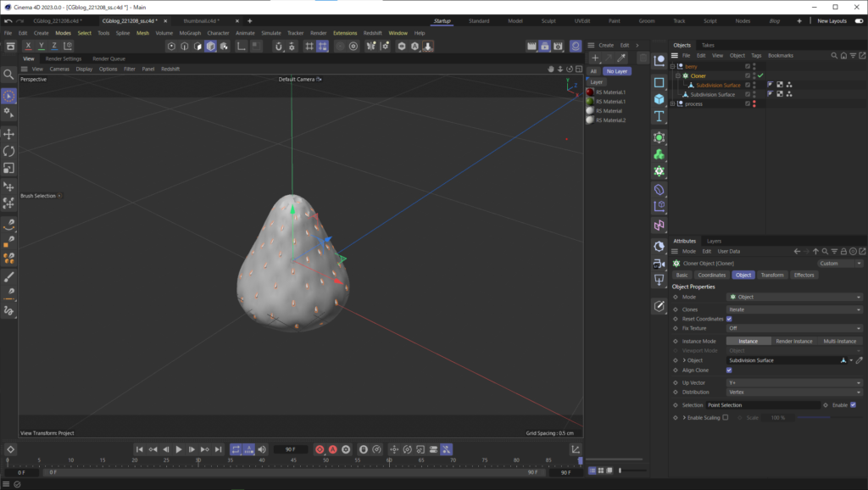Click the cube icon in the right sidebar

(660, 98)
